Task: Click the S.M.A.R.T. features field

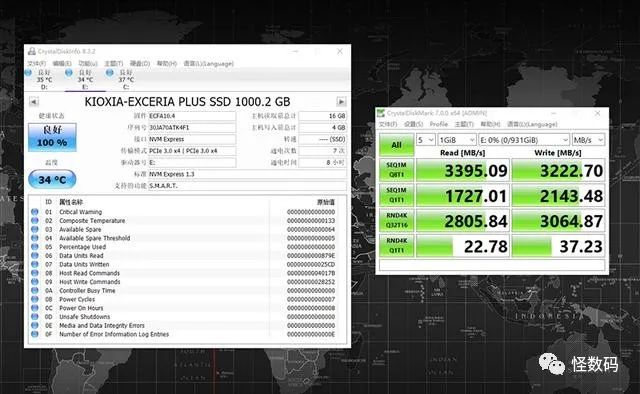Action: [x=247, y=186]
